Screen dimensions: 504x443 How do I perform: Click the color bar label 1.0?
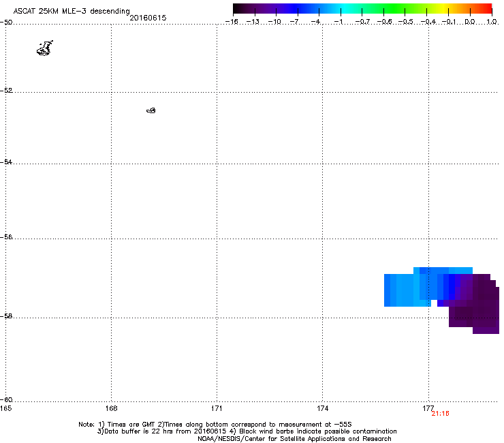coord(492,22)
